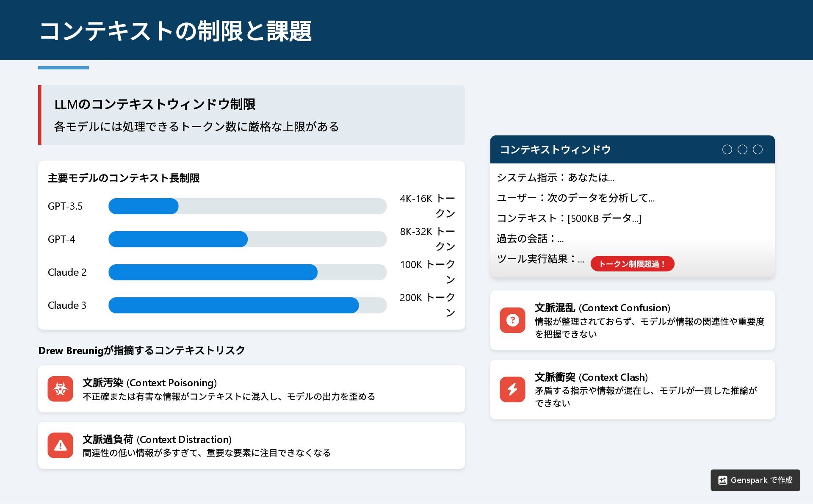Click '各モデルには処理できるトークン数に厳格な上限がある' text

tap(196, 127)
